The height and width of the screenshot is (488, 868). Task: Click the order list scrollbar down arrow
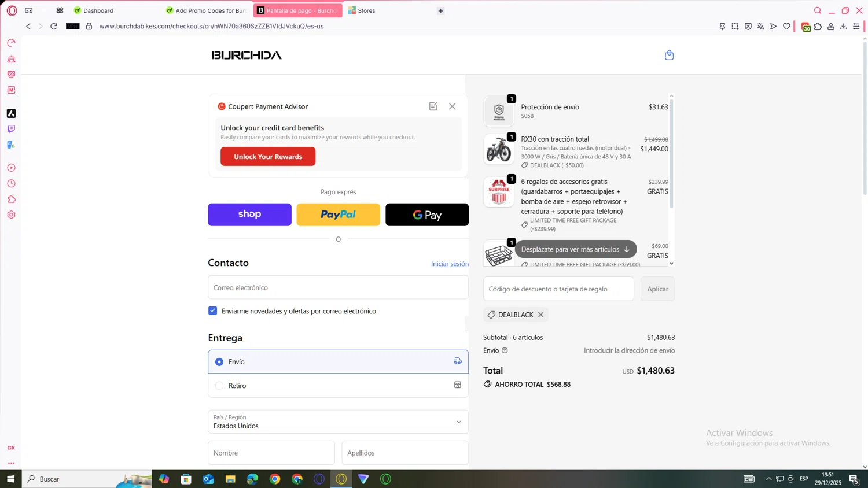pyautogui.click(x=671, y=264)
